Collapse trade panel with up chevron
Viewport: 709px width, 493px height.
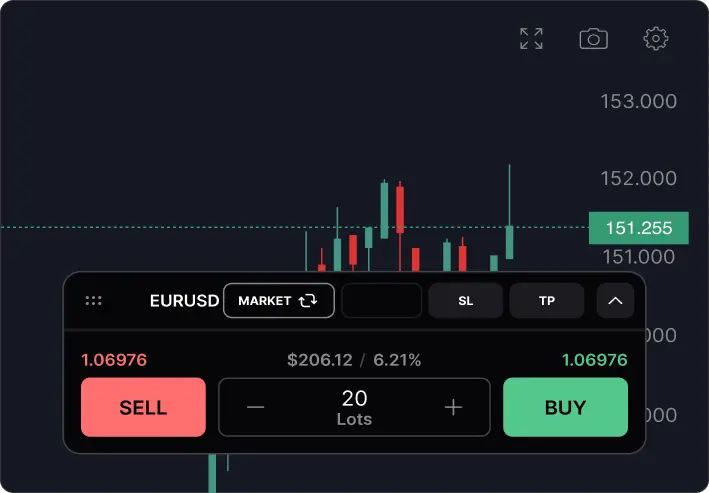tap(615, 300)
